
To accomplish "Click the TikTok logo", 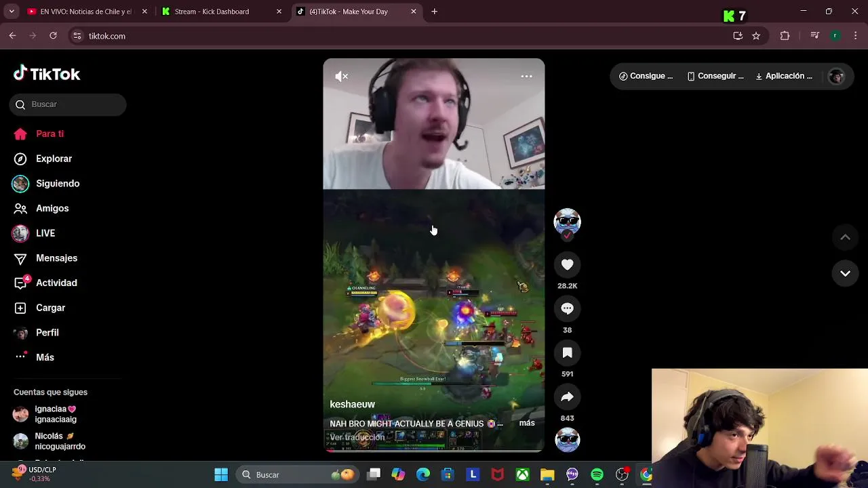I will point(47,74).
